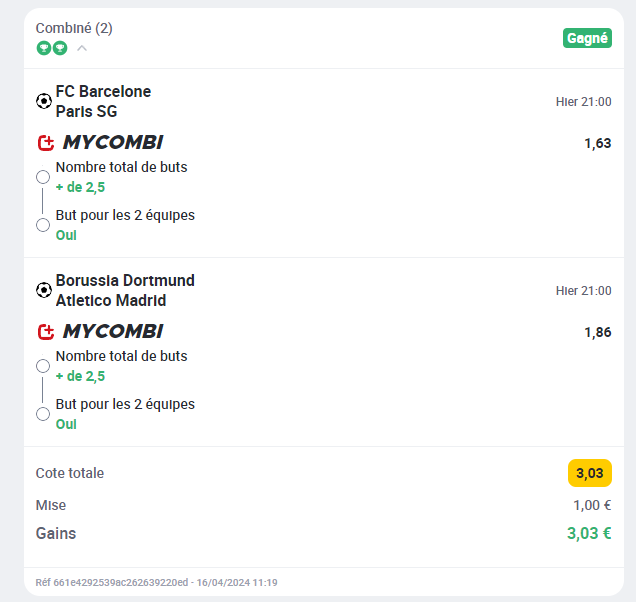Click the MYCOMBI logo in the Barcelone section

pos(113,142)
